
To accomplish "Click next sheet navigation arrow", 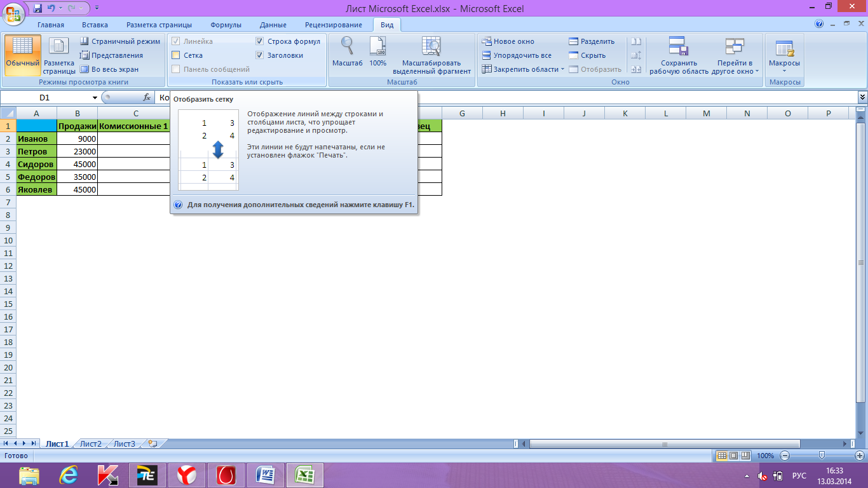I will point(25,444).
